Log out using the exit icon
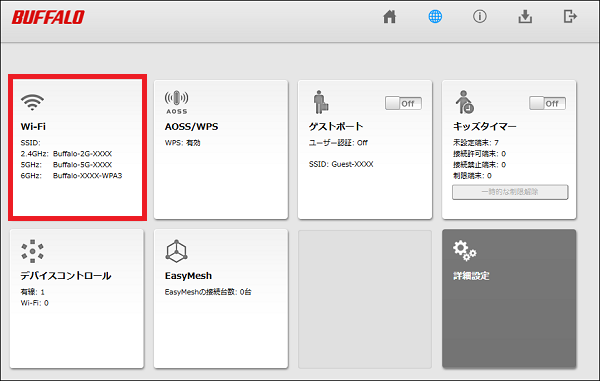600x381 pixels. [x=570, y=16]
